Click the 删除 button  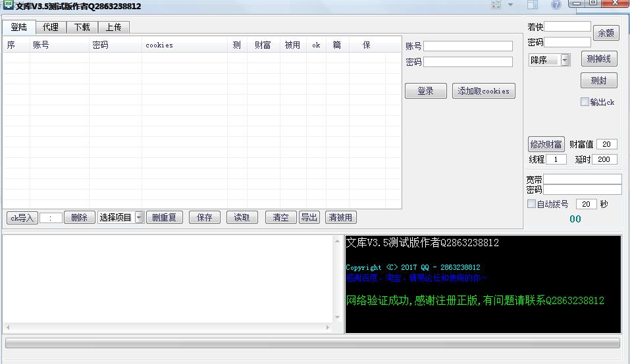(x=79, y=217)
